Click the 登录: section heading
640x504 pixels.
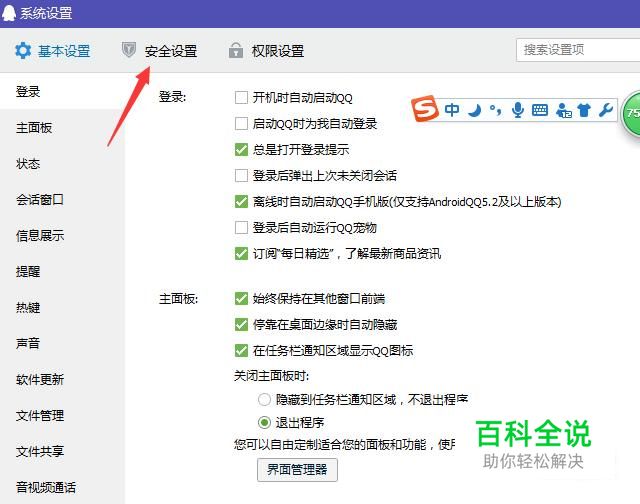[172, 97]
